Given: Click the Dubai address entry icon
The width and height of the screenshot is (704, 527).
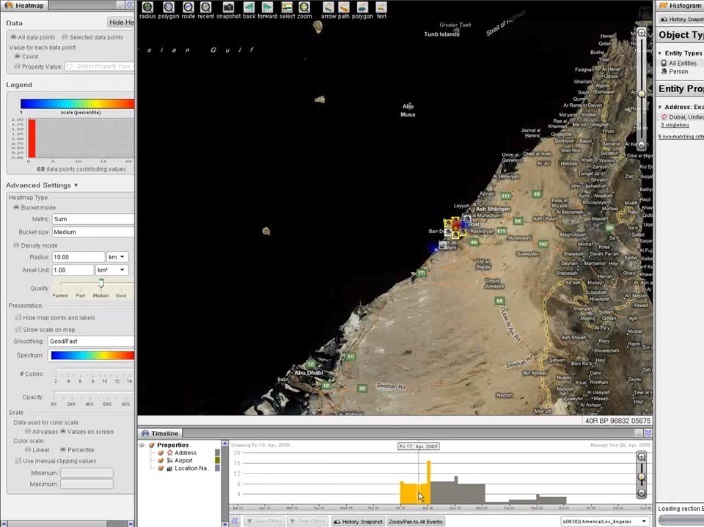Looking at the screenshot, I should [664, 117].
